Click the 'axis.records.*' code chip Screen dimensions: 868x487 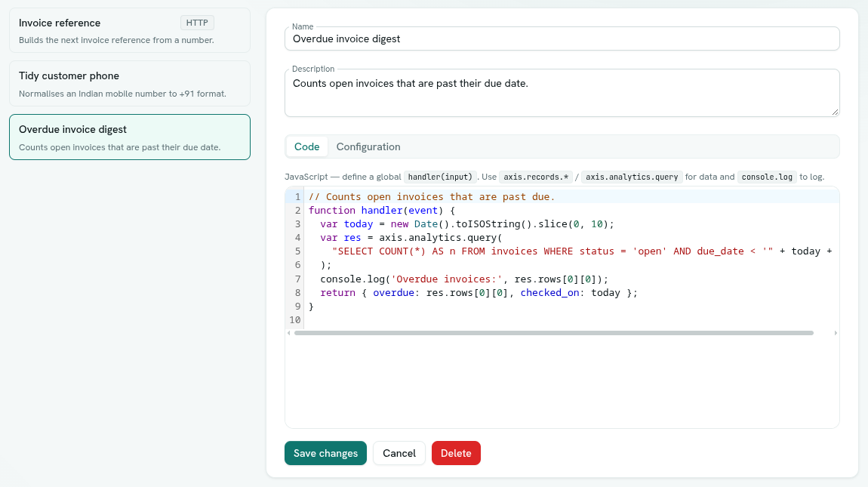coord(536,177)
